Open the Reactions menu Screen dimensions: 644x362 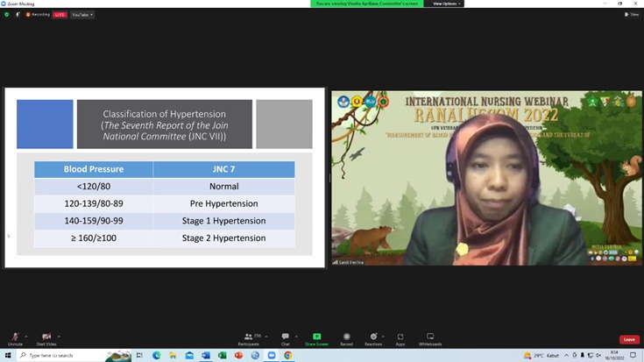pyautogui.click(x=374, y=337)
